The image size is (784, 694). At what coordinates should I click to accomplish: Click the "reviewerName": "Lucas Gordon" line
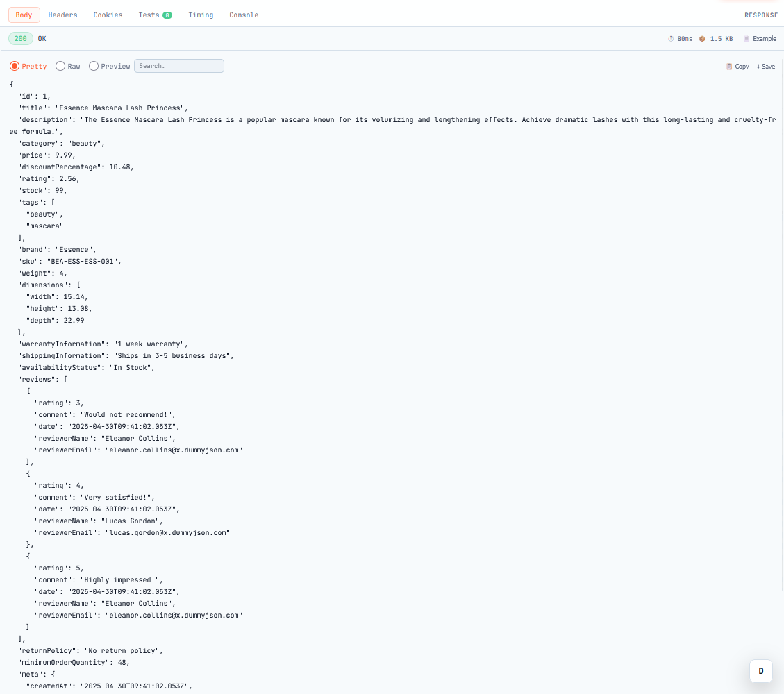click(x=99, y=520)
